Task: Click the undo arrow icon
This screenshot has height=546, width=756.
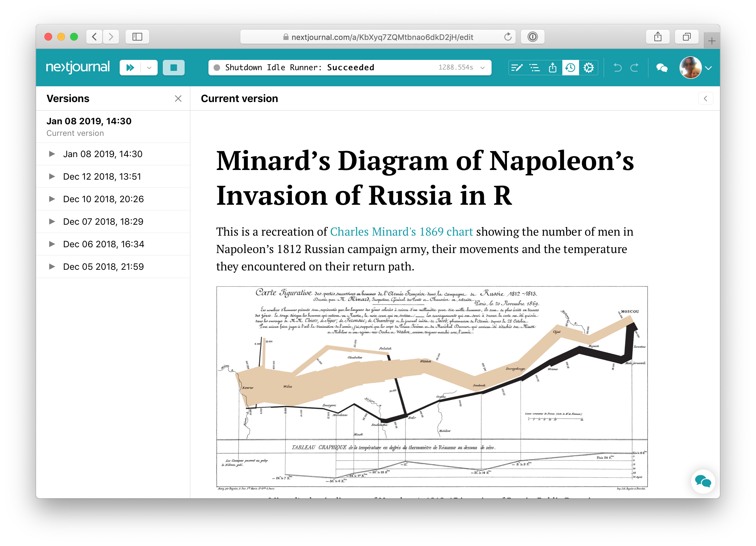Action: [x=617, y=68]
